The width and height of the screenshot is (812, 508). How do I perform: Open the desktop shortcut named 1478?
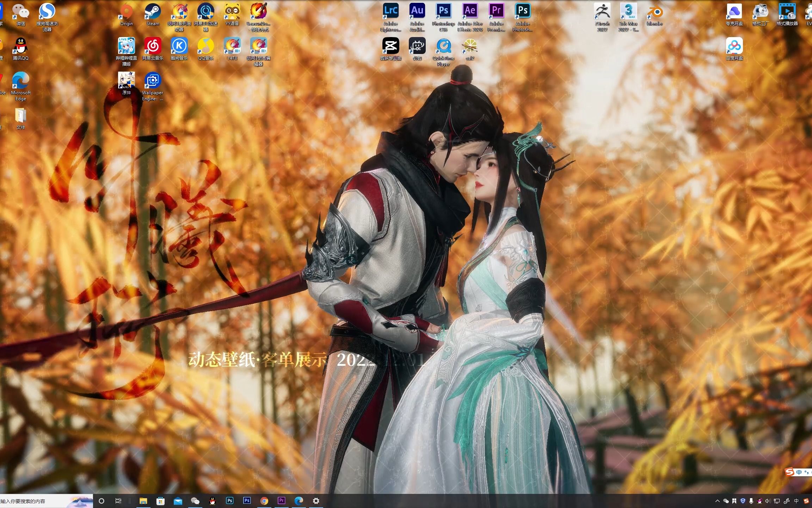232,49
